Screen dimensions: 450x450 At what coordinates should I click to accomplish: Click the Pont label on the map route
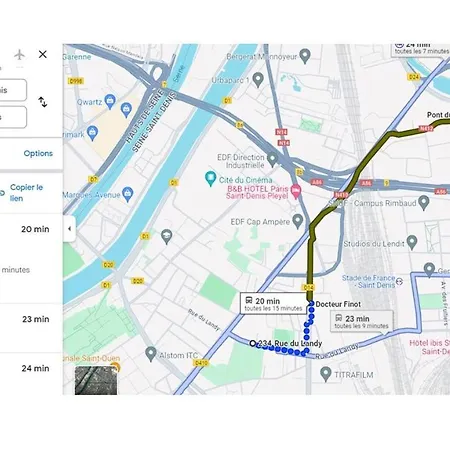438,115
